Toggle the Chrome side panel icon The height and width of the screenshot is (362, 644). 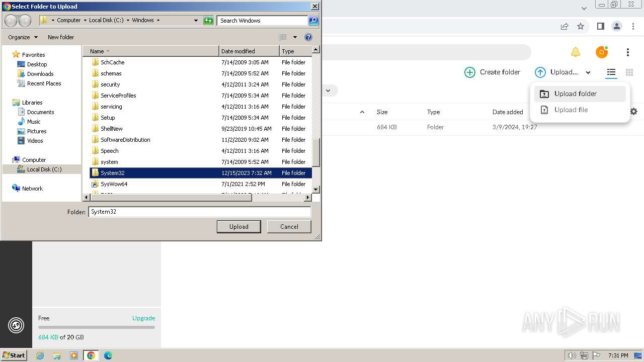tap(600, 26)
